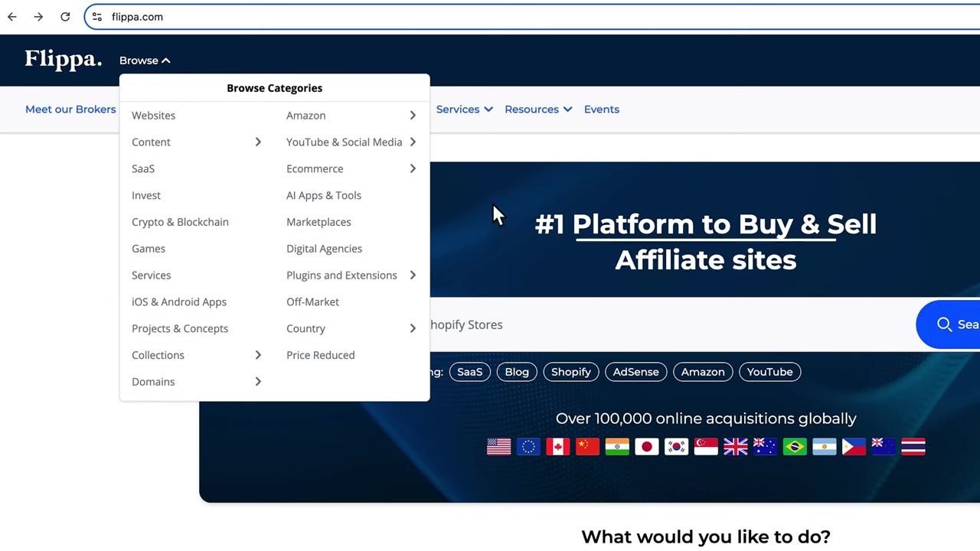Expand the Country submenu arrow
The height and width of the screenshot is (551, 980).
click(413, 328)
